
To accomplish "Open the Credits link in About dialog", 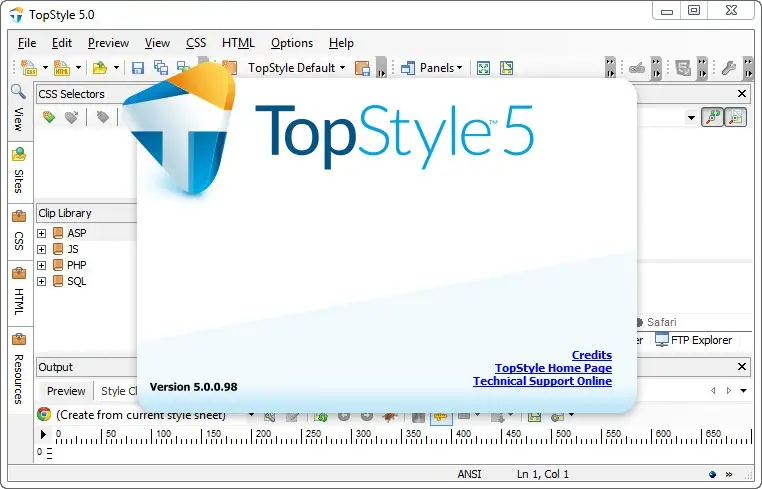I will 591,355.
